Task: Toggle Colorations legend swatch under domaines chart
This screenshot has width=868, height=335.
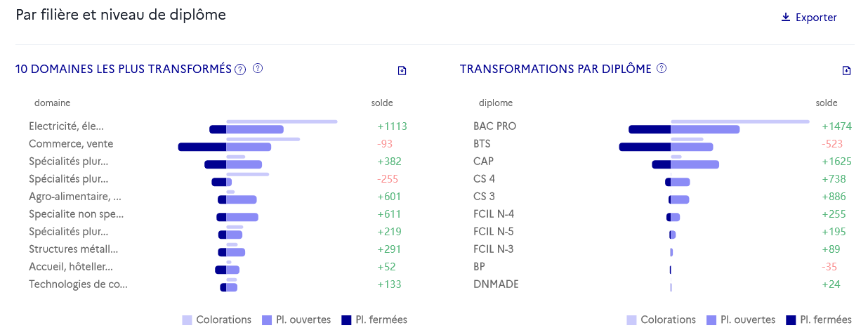Action: click(x=187, y=320)
